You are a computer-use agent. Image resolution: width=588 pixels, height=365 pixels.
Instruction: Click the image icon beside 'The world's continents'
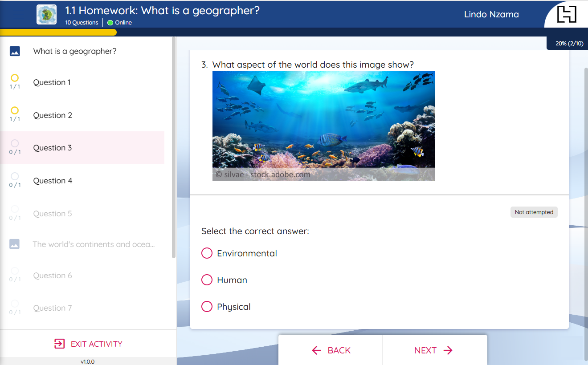[x=15, y=244]
